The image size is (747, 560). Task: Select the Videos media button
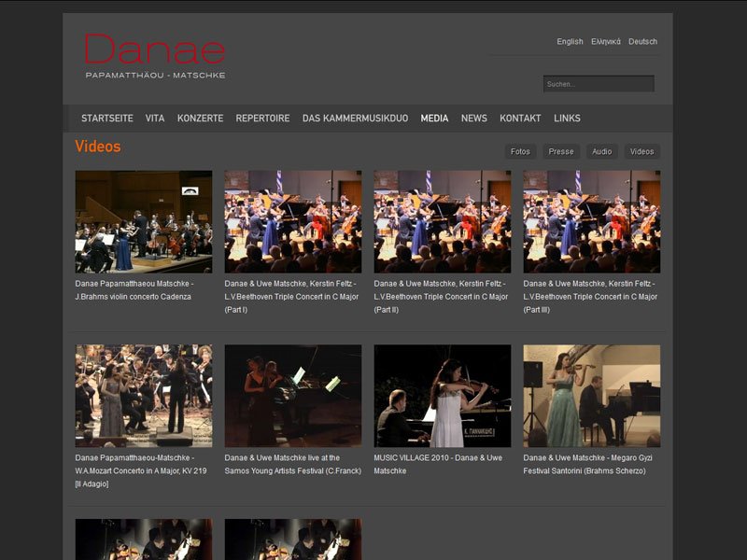[641, 151]
